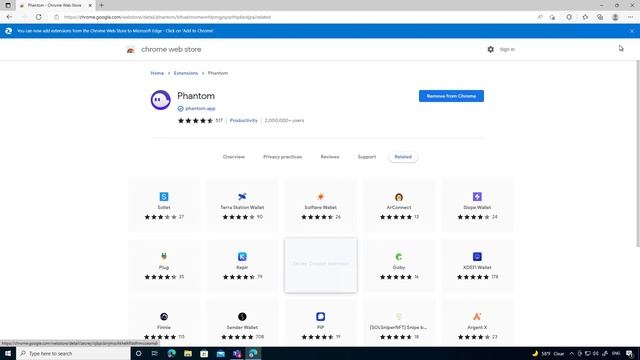The width and height of the screenshot is (640, 360).
Task: Open the Argent X extension icon
Action: tap(477, 316)
